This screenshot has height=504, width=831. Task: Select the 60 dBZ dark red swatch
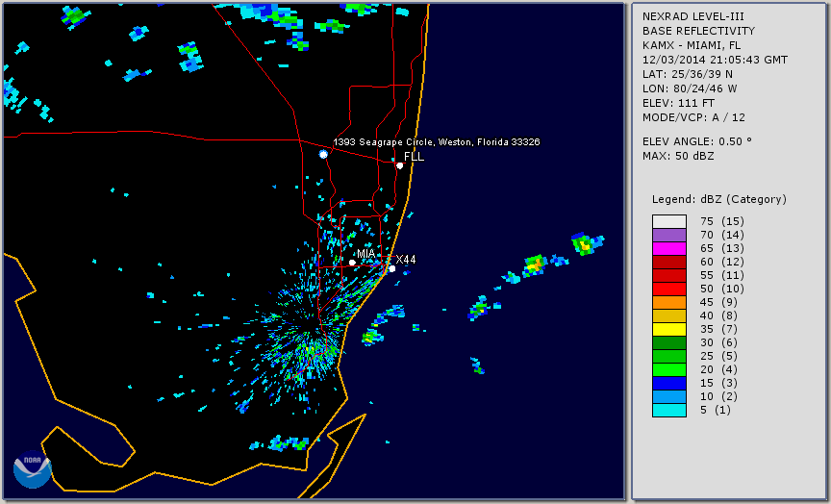pyautogui.click(x=669, y=262)
